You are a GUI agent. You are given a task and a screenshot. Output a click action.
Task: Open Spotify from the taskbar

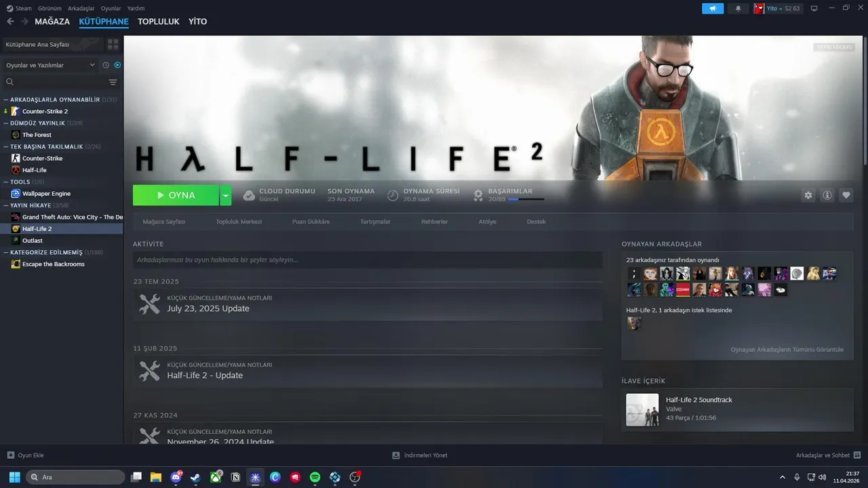click(315, 477)
